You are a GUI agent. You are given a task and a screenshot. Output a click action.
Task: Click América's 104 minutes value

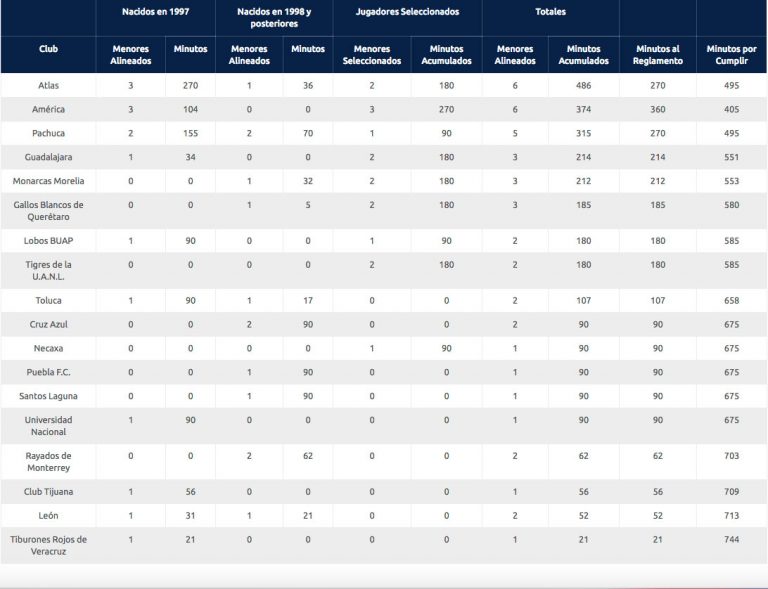[191, 109]
